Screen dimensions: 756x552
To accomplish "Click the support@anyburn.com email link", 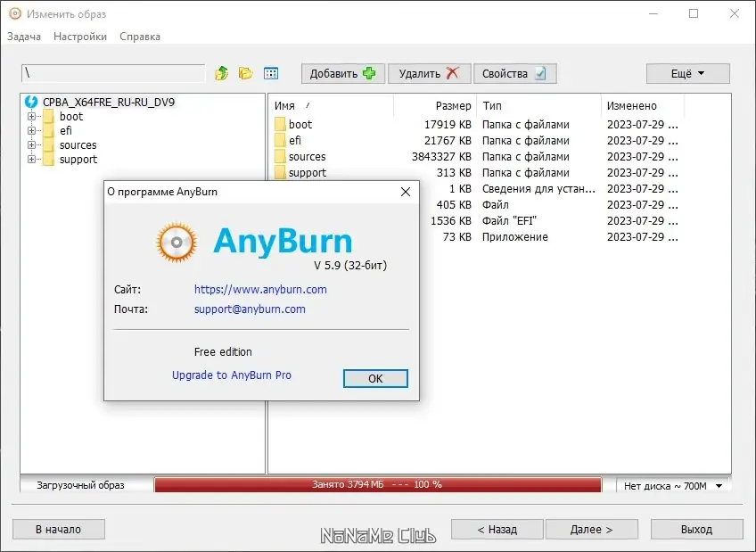I will point(250,309).
